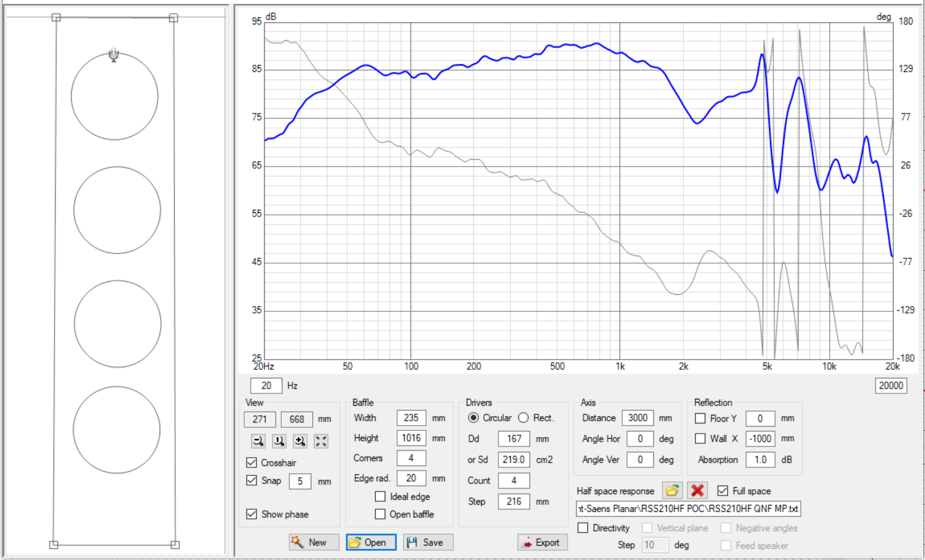The image size is (925, 560).
Task: Select the third driver circle from top
Action: point(117,324)
